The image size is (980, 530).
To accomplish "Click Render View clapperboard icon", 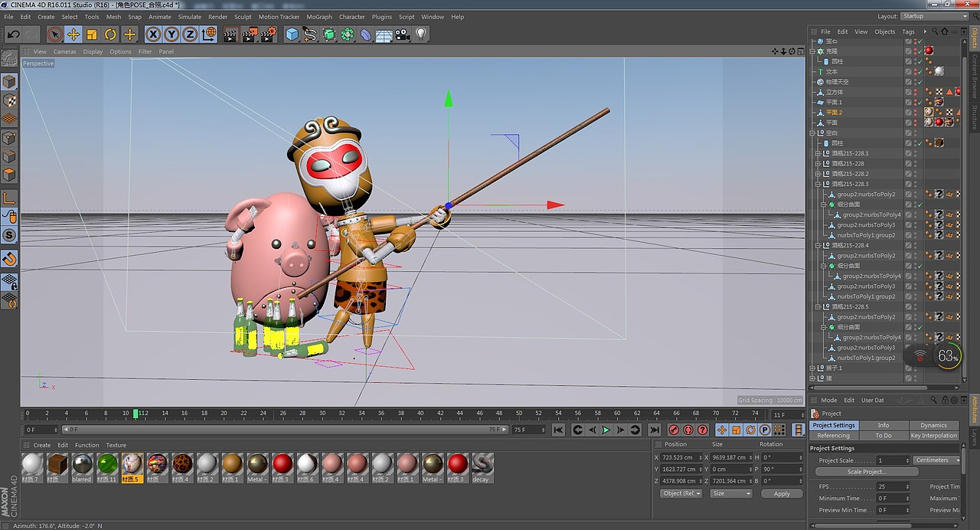I will pyautogui.click(x=230, y=34).
